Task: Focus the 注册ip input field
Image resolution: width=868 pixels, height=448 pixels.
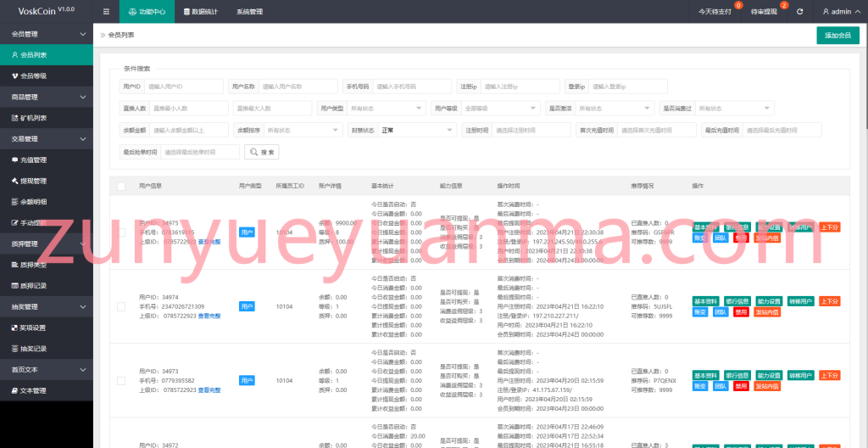Action: (x=520, y=87)
